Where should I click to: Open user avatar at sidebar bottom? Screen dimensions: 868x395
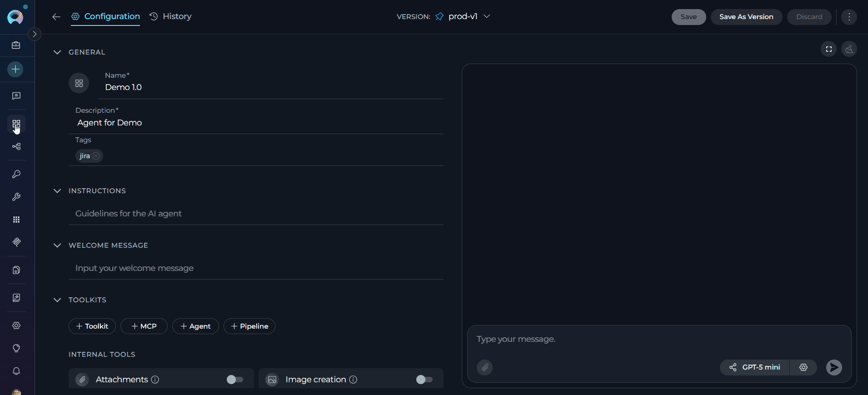pos(16,392)
